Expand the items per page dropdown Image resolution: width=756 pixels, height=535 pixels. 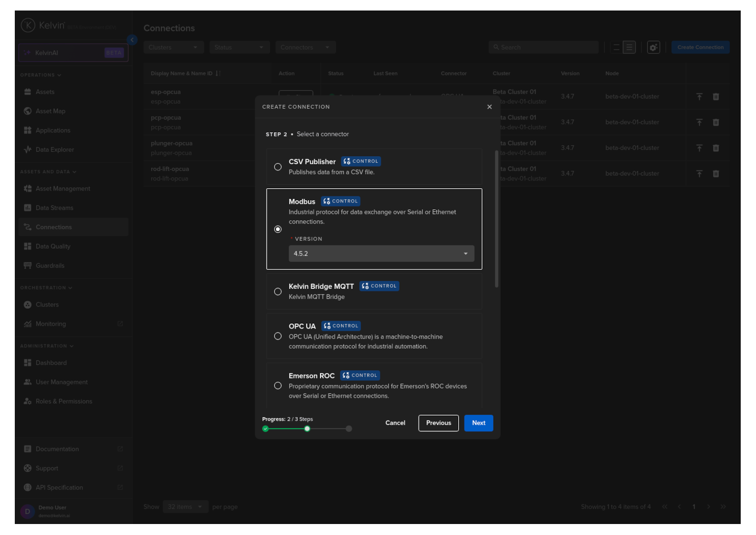point(185,507)
